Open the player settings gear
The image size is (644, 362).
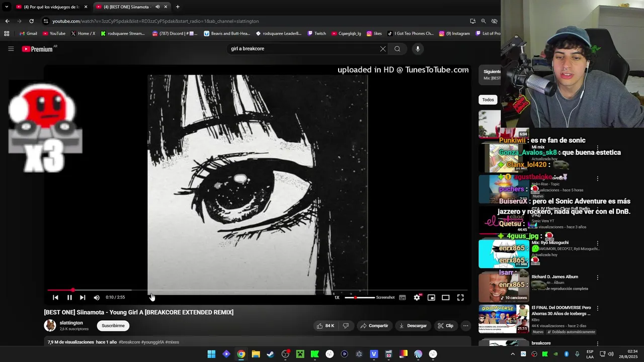417,297
